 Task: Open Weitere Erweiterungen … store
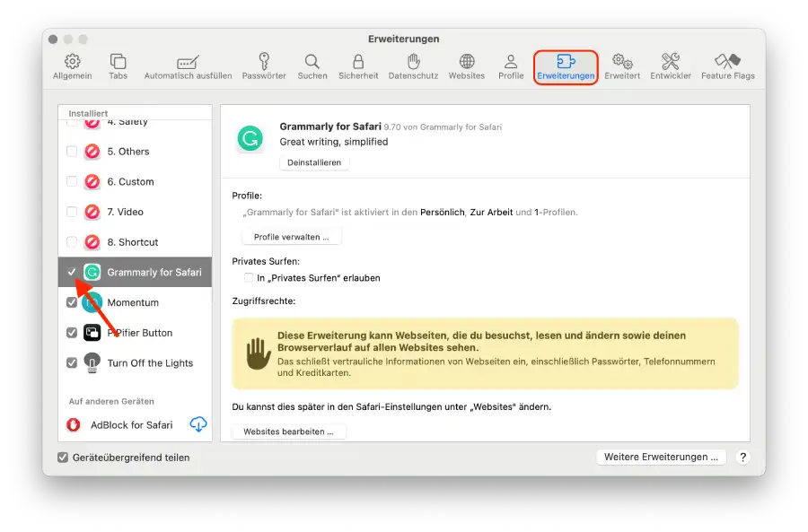(661, 457)
